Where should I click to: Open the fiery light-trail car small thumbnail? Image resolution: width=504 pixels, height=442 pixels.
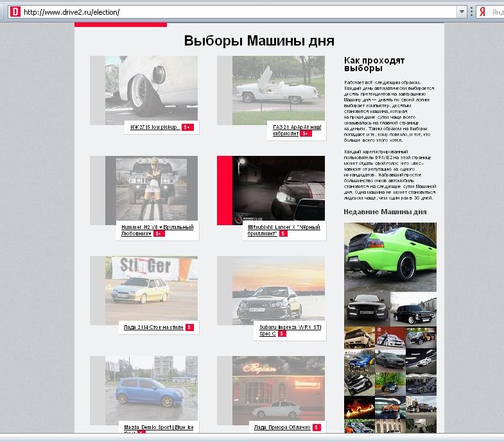tap(359, 407)
